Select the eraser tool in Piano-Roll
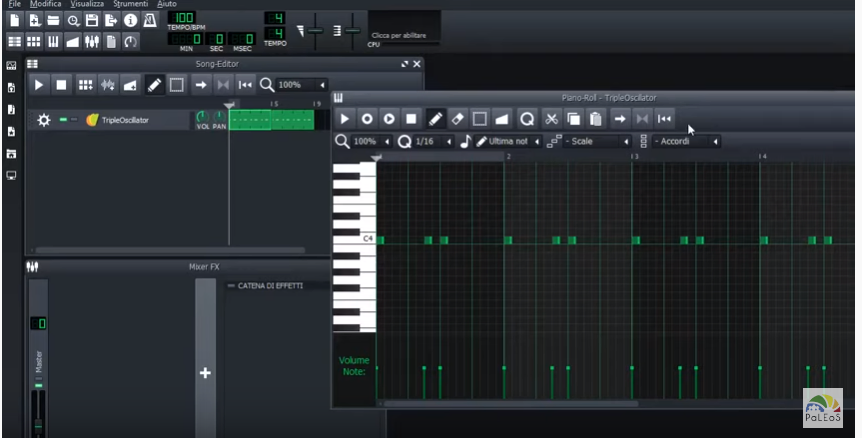This screenshot has width=862, height=438. tap(458, 119)
